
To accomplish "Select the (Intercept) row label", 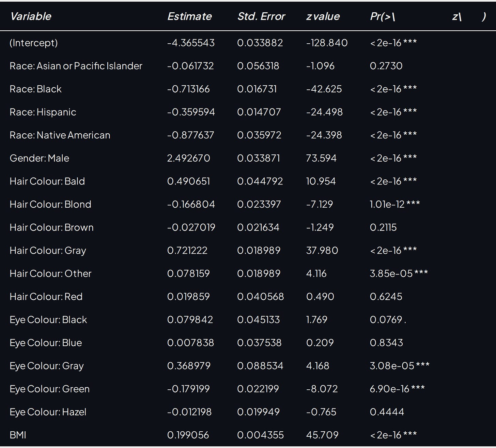I will pyautogui.click(x=34, y=43).
